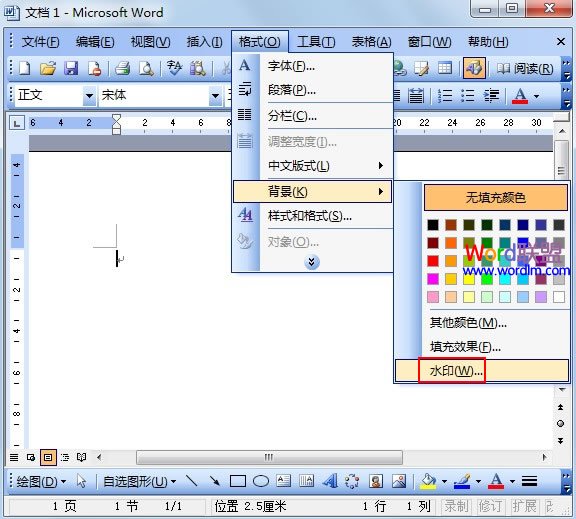Image resolution: width=576 pixels, height=519 pixels.
Task: Insert a horizontal text box
Action: pos(284,480)
